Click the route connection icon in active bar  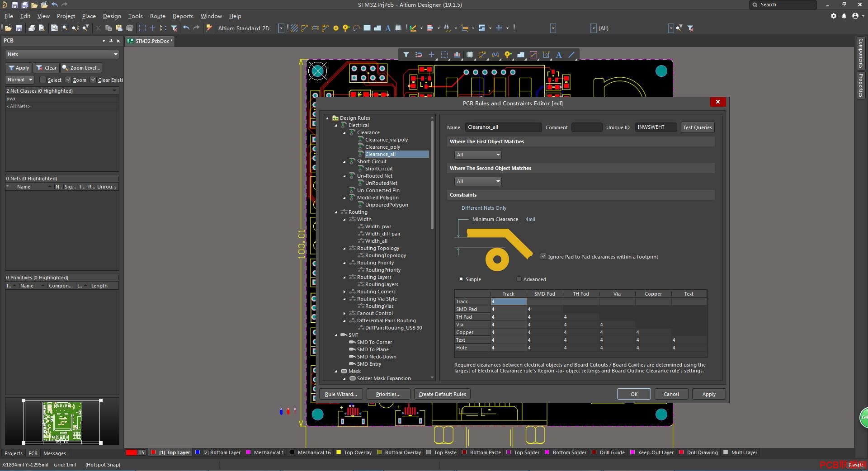482,55
